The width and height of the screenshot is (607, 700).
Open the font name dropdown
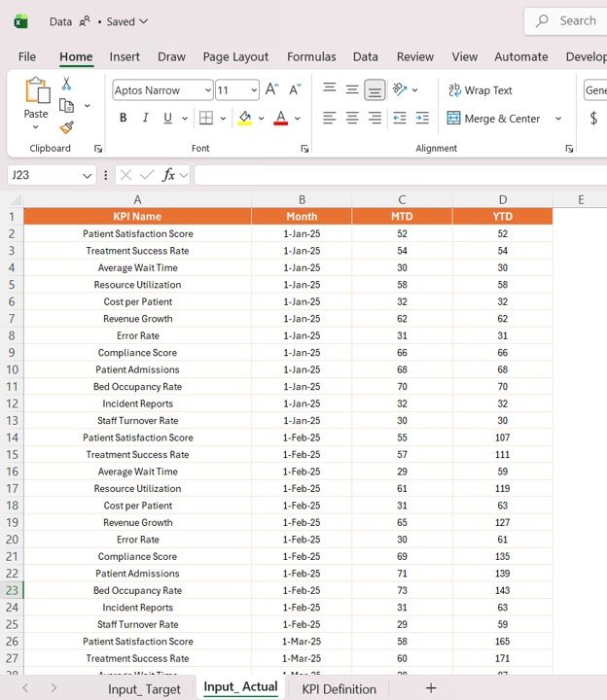coord(207,90)
